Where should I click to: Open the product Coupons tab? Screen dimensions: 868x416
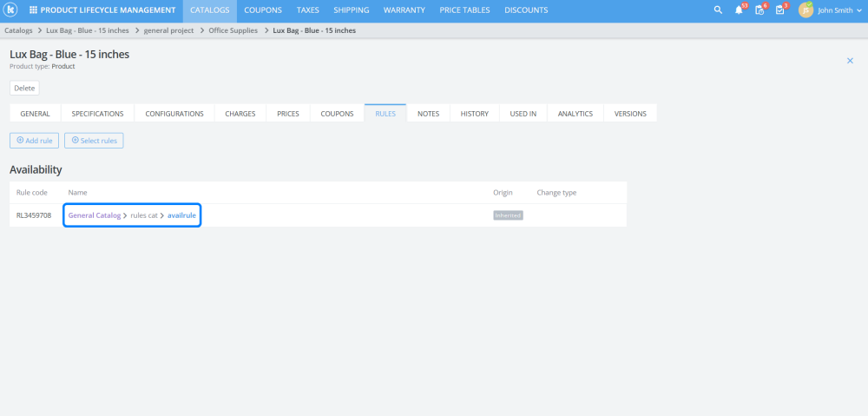click(337, 114)
